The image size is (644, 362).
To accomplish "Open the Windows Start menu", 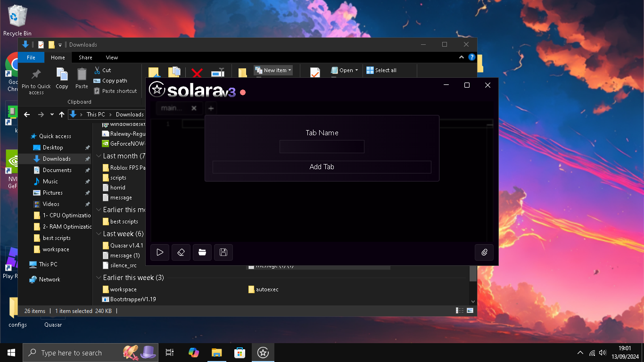I will pos(11,353).
